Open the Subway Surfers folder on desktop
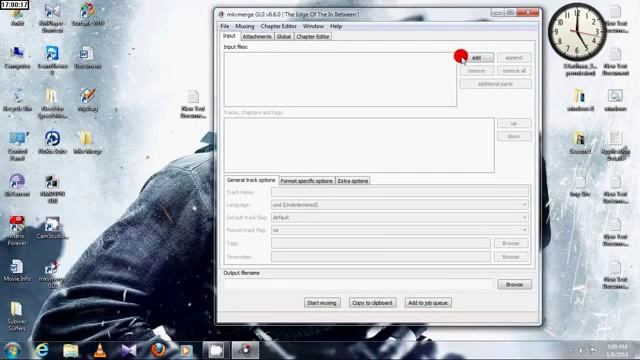The image size is (640, 360). click(17, 316)
